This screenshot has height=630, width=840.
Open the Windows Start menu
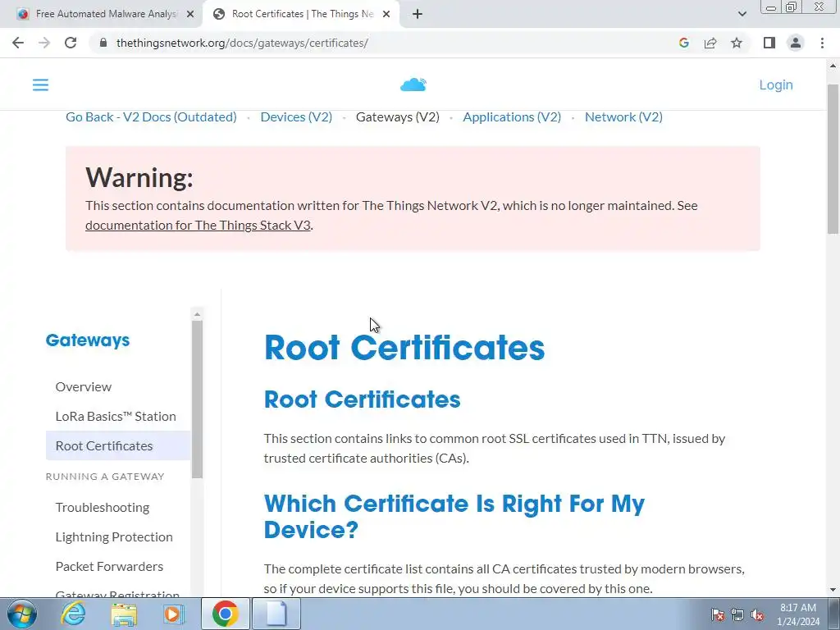[x=22, y=614]
